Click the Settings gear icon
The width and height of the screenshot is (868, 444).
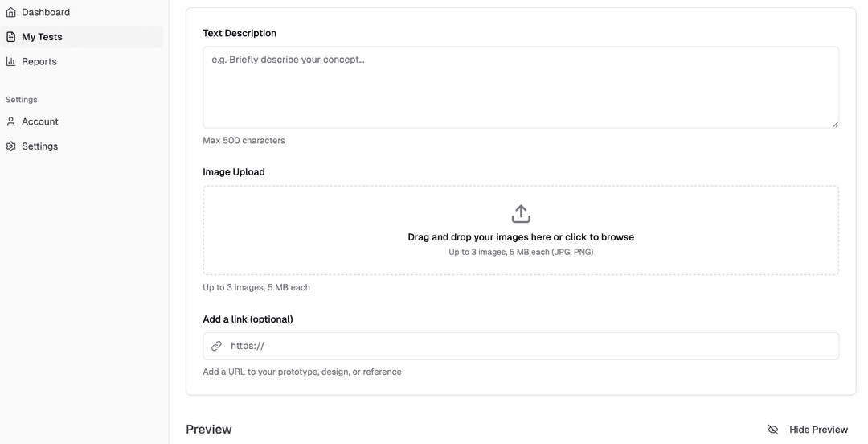pos(11,146)
